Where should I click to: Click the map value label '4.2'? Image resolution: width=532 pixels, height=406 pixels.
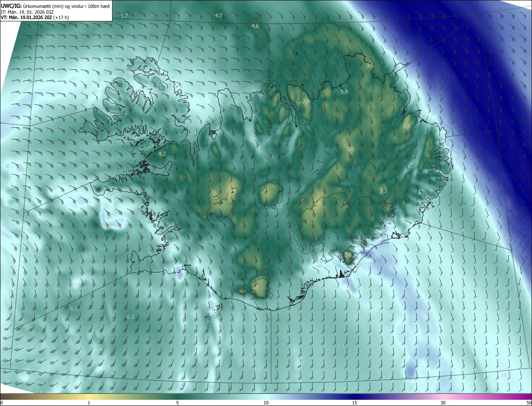pos(162,154)
